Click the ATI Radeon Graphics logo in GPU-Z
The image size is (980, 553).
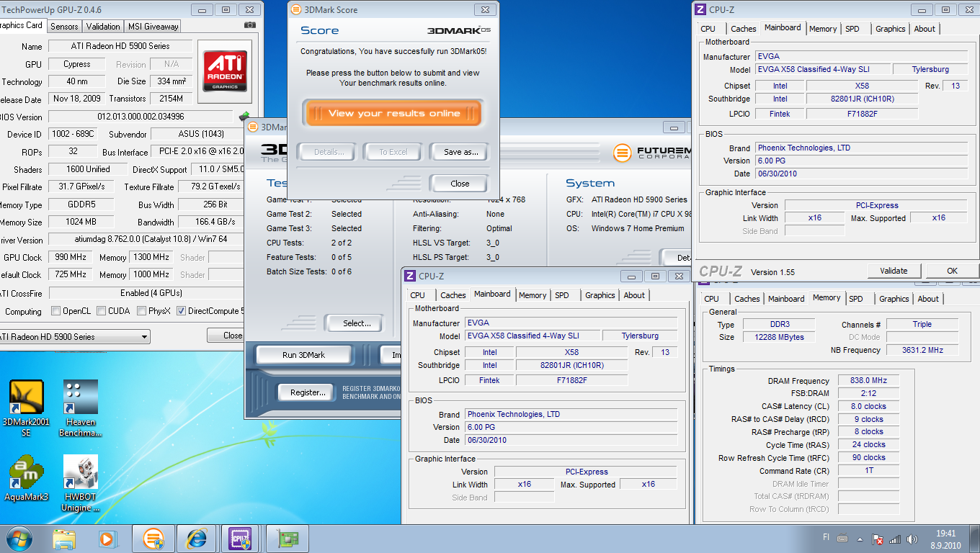point(225,71)
